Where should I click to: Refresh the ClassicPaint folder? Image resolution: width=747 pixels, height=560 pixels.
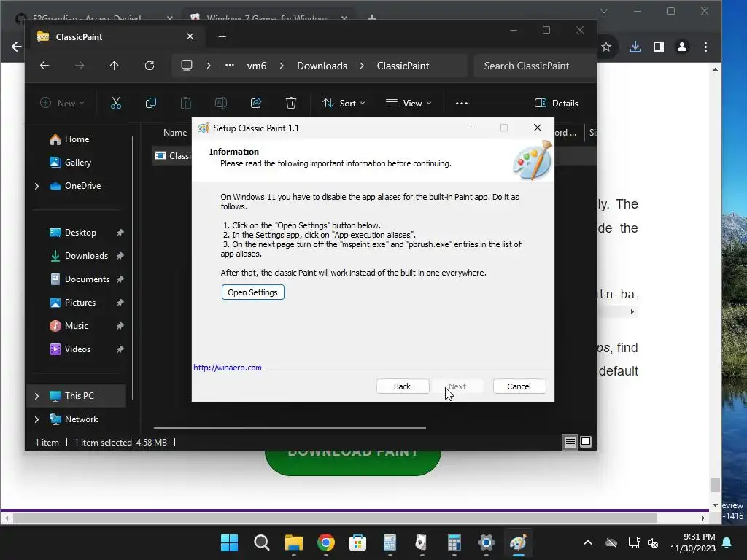[150, 66]
